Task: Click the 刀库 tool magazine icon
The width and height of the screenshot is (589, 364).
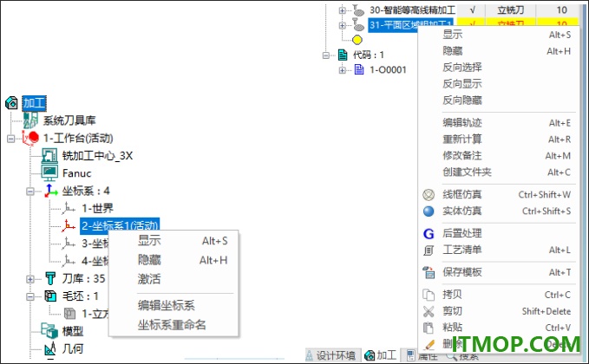Action: pyautogui.click(x=50, y=278)
